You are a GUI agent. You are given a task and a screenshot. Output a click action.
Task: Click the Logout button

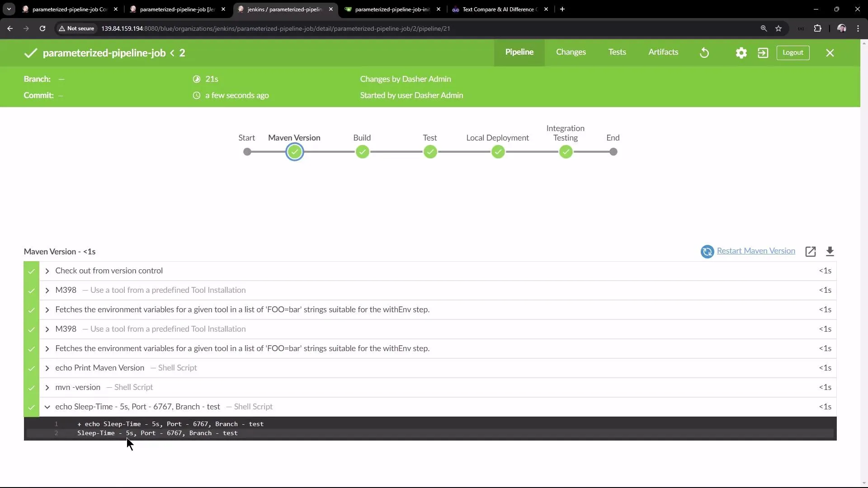pos(793,52)
